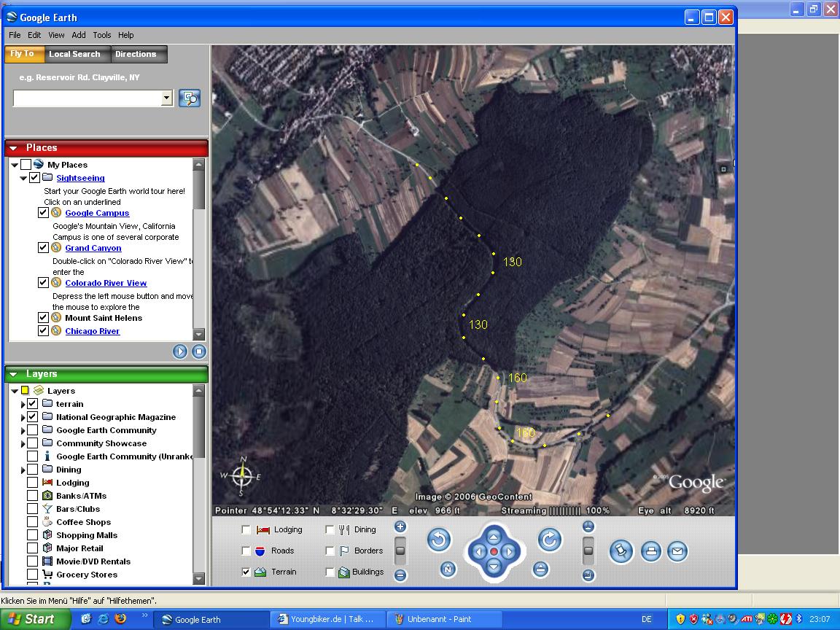The image size is (840, 630).
Task: Collapse the Places panel
Action: click(13, 148)
